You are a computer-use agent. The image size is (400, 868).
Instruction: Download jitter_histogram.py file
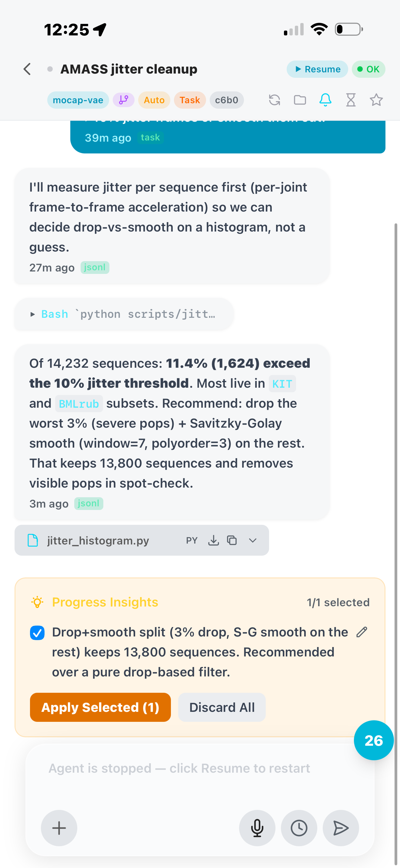(214, 541)
